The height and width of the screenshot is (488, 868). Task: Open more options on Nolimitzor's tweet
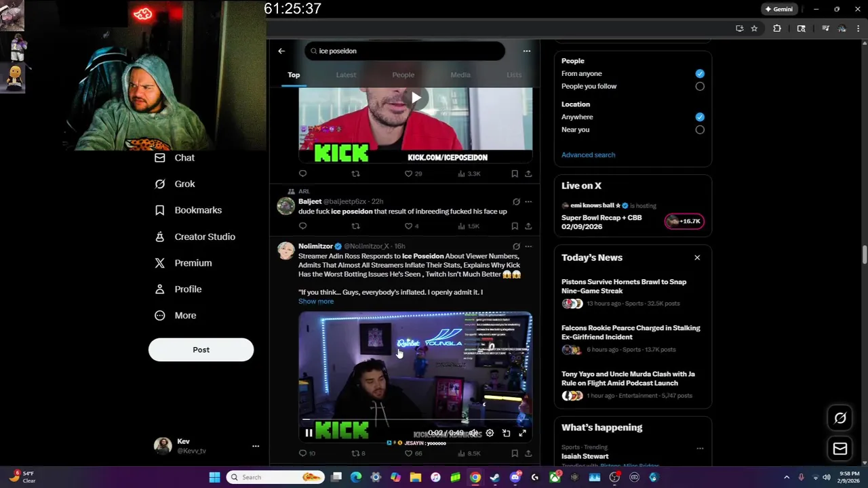(528, 246)
